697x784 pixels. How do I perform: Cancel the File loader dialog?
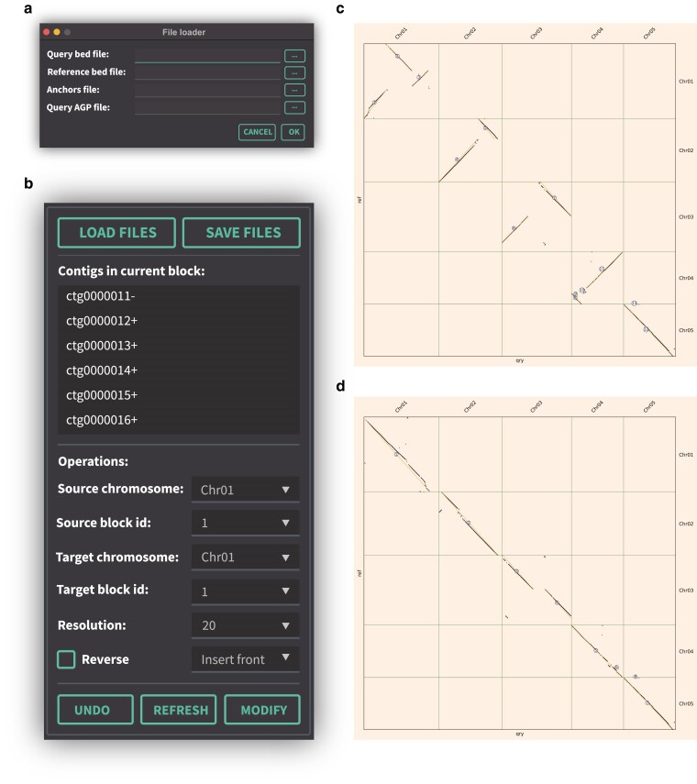(x=257, y=132)
